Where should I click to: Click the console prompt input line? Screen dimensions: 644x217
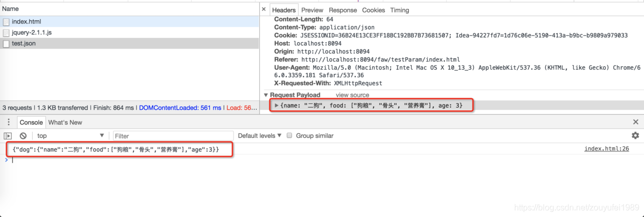click(322, 160)
